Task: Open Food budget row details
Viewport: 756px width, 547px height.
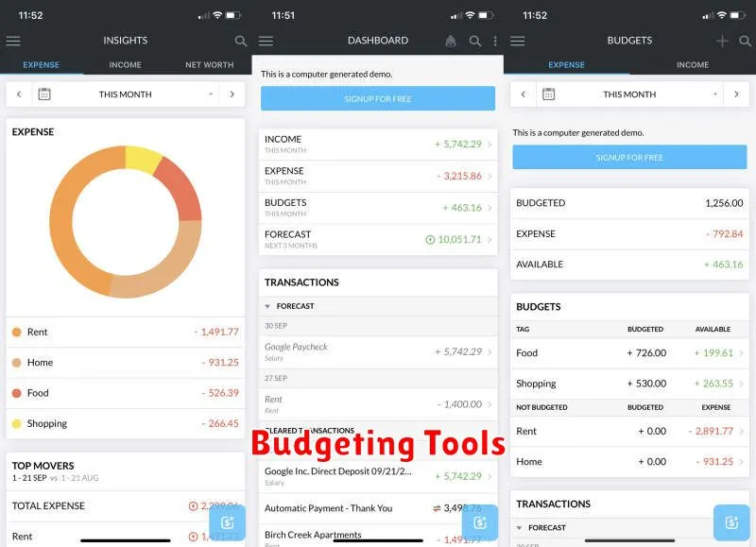Action: coord(629,352)
